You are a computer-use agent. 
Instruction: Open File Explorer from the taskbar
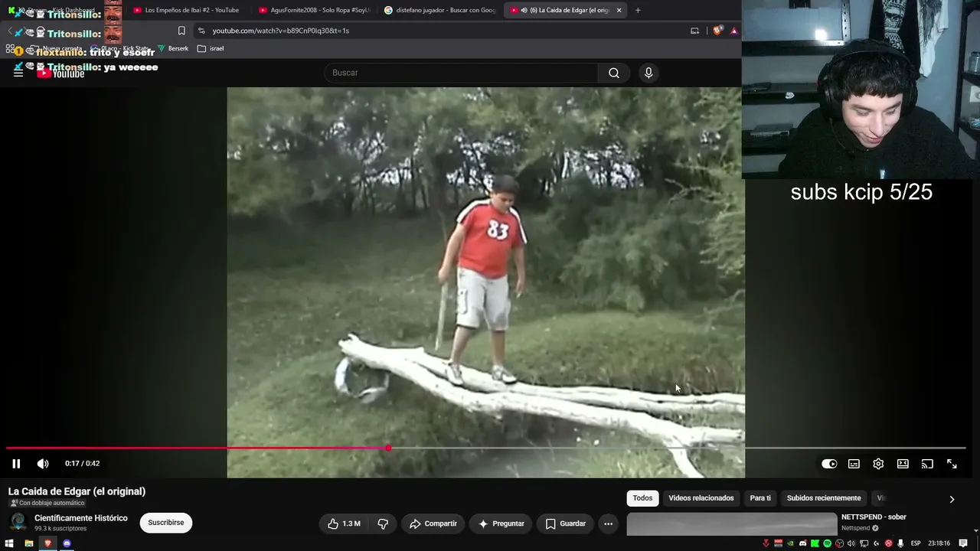tap(28, 543)
